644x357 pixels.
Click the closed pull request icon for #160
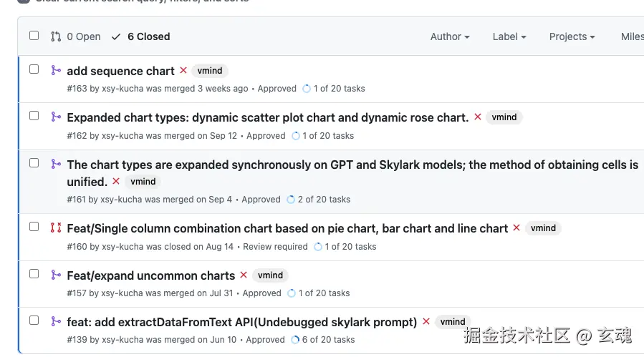[56, 228]
